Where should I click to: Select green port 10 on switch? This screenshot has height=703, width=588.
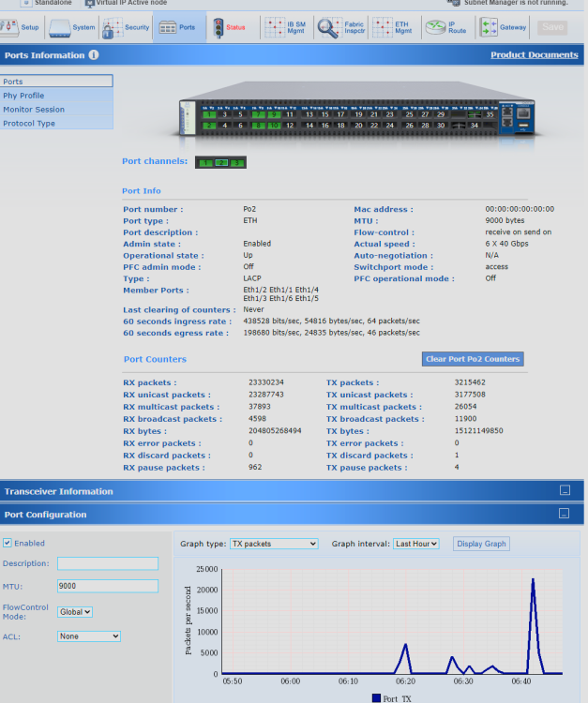pos(274,126)
